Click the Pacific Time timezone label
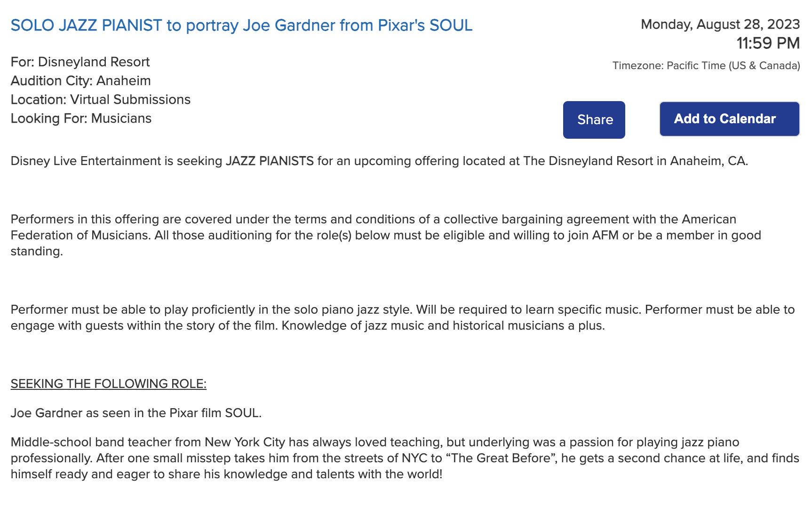 [706, 66]
